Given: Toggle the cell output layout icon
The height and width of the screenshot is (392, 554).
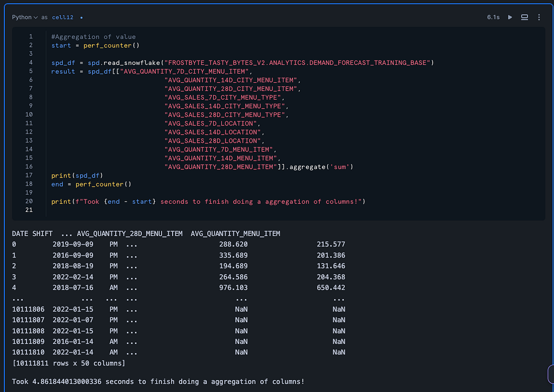Looking at the screenshot, I should [x=524, y=17].
